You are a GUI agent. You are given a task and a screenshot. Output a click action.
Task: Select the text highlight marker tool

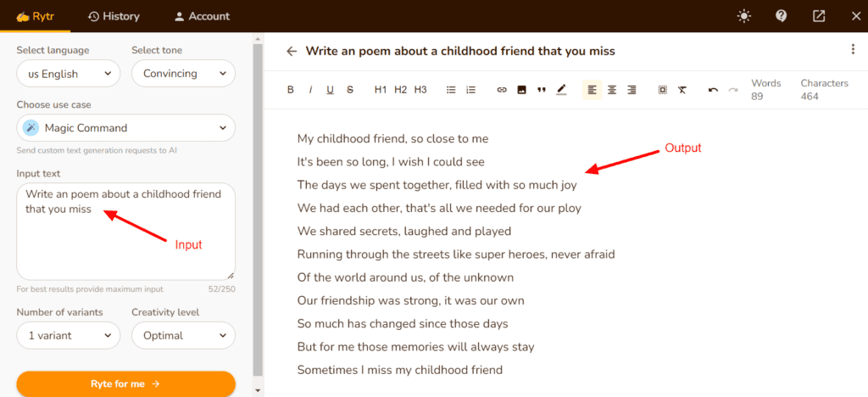[x=561, y=90]
